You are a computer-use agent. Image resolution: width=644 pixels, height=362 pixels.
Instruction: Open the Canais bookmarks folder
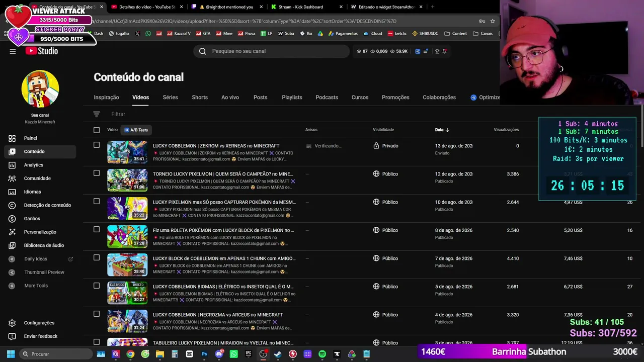(482, 34)
